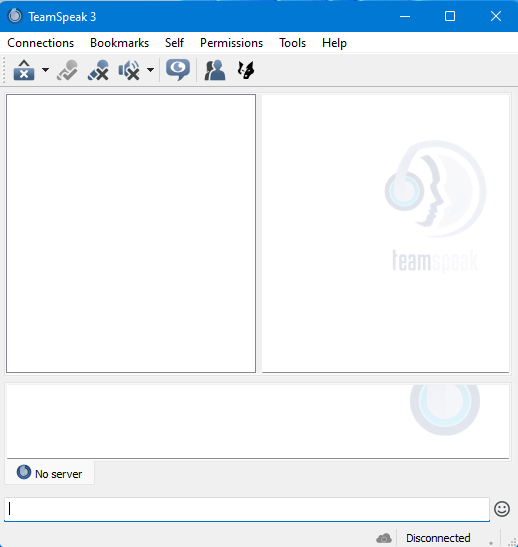Open the Tools menu

(292, 43)
